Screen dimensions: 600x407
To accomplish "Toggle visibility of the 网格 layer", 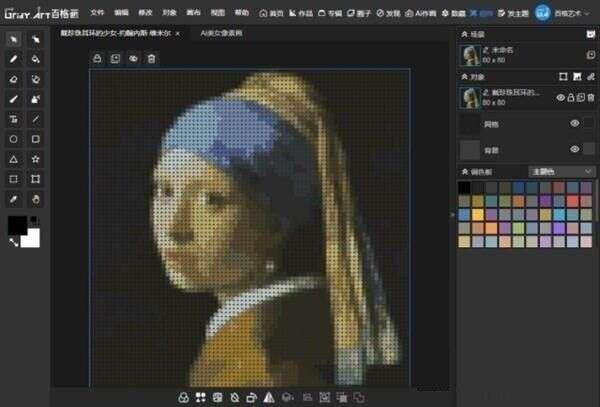I will 575,123.
